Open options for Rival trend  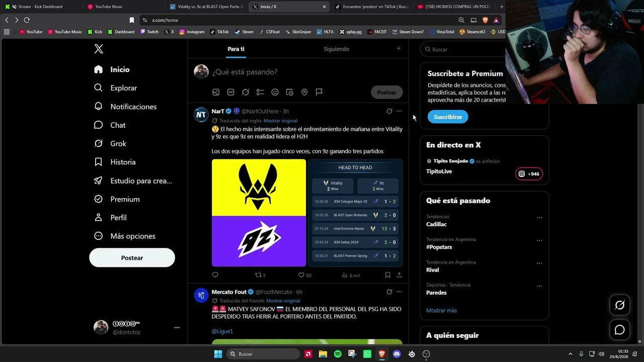click(x=539, y=263)
